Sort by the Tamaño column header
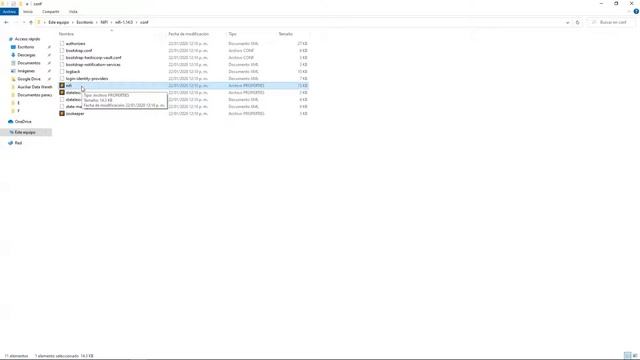The width and height of the screenshot is (640, 360). coord(286,34)
